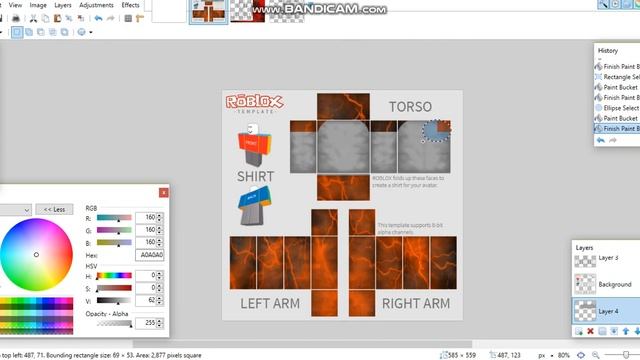The image size is (640, 360).
Task: Click the 80% zoom value
Action: click(x=564, y=356)
